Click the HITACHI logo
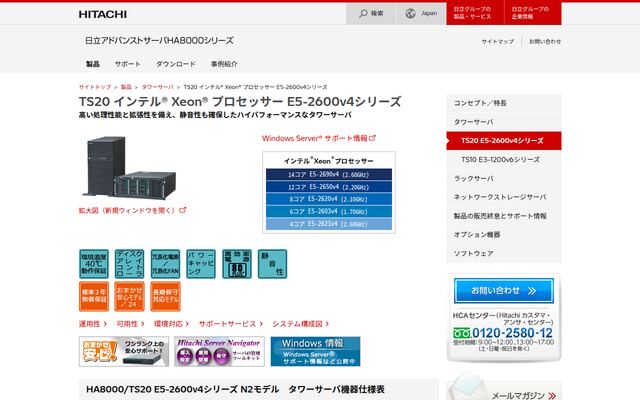This screenshot has width=640, height=400. click(x=102, y=14)
